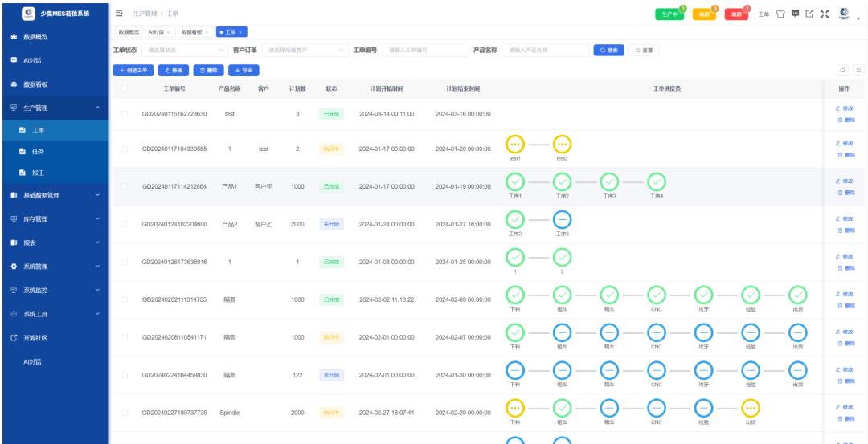Toggle fullscreen with the arrows icon
This screenshot has height=444, width=868.
(825, 14)
